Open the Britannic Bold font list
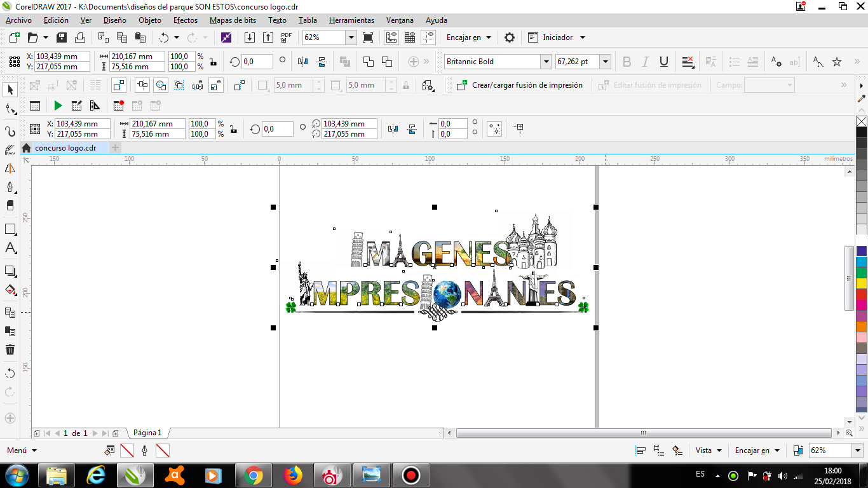868x488 pixels. 546,62
